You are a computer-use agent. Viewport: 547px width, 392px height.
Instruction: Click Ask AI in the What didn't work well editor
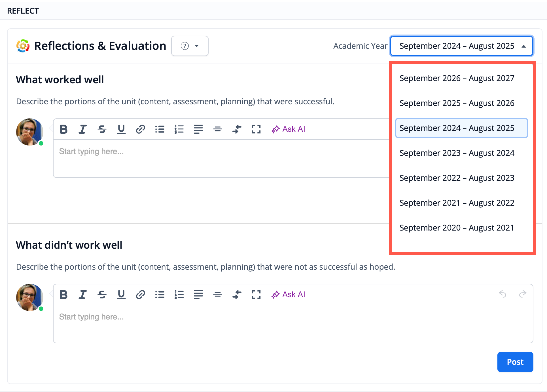[x=288, y=295]
